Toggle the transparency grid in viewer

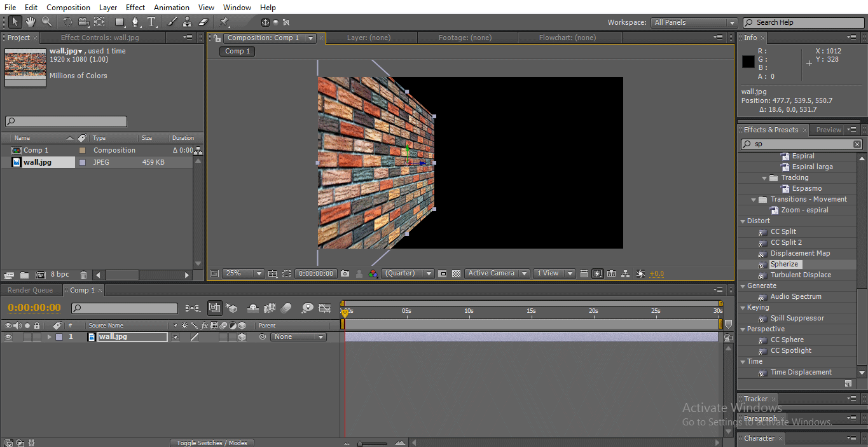click(x=456, y=273)
